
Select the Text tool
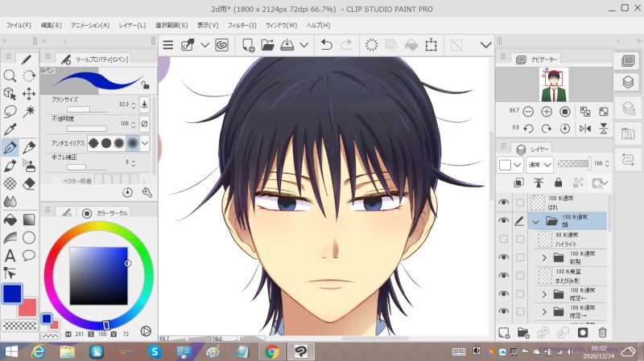(10, 256)
